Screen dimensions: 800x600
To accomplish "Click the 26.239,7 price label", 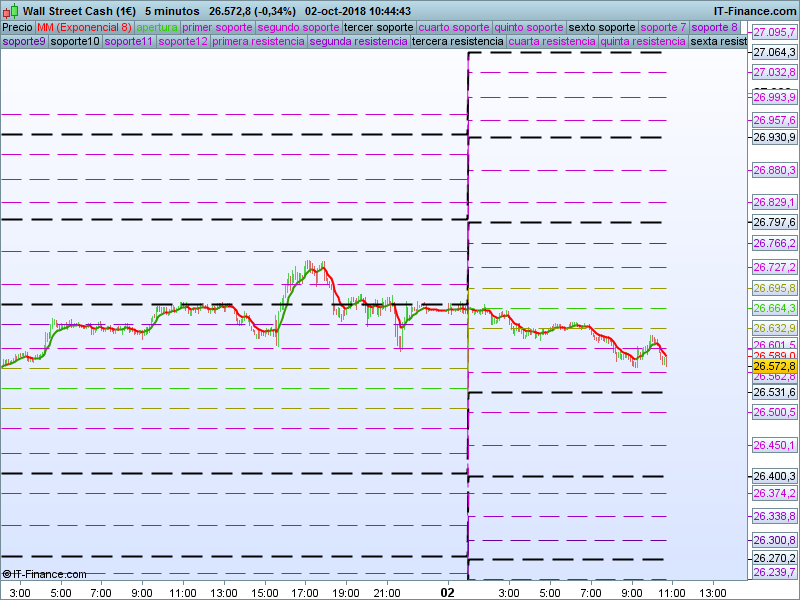I will coord(774,572).
